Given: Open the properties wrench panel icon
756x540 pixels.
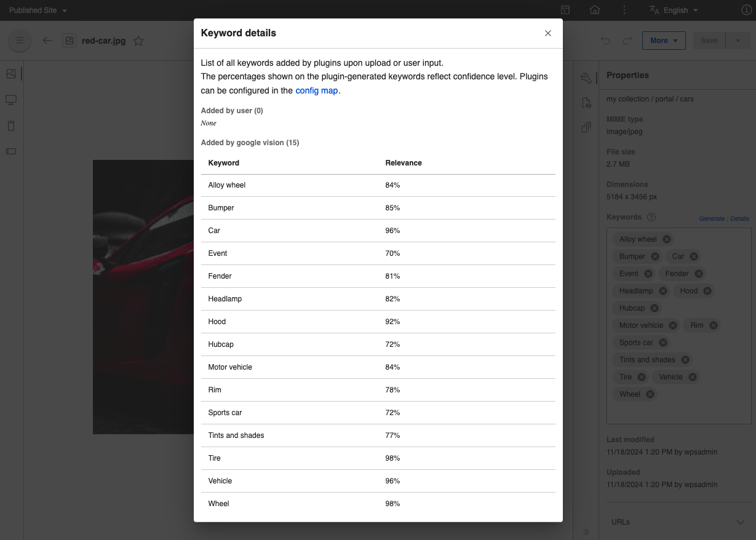Looking at the screenshot, I should [586, 78].
